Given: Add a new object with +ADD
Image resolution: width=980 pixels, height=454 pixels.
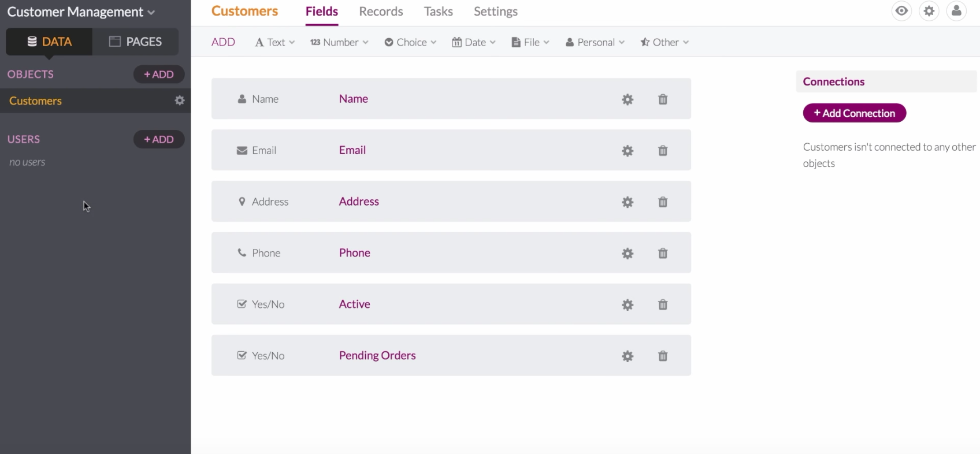Looking at the screenshot, I should [159, 75].
